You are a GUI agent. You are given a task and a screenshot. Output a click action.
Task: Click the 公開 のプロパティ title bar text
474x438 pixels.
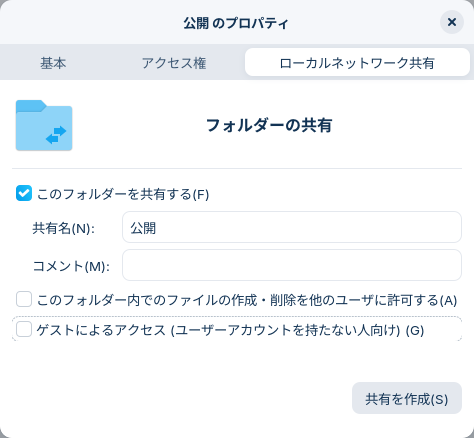coord(236,23)
